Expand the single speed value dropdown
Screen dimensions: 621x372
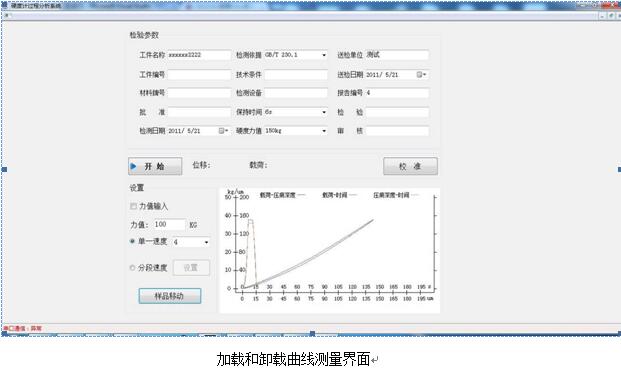coord(206,242)
